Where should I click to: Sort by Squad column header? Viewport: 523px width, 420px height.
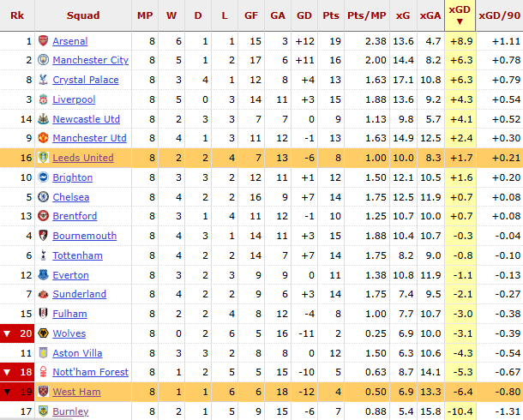[83, 15]
